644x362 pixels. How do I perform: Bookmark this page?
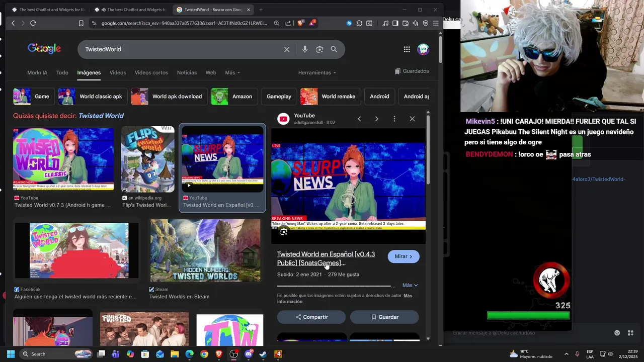click(81, 23)
